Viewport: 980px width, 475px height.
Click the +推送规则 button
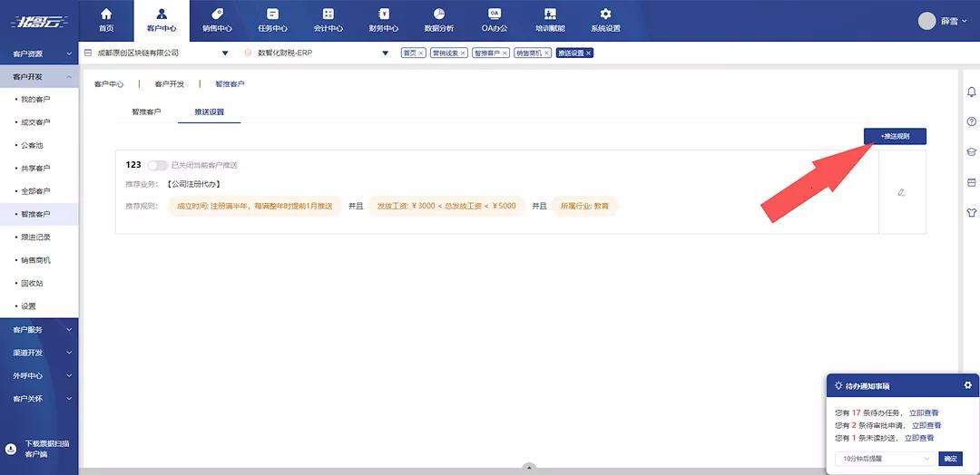pos(895,136)
